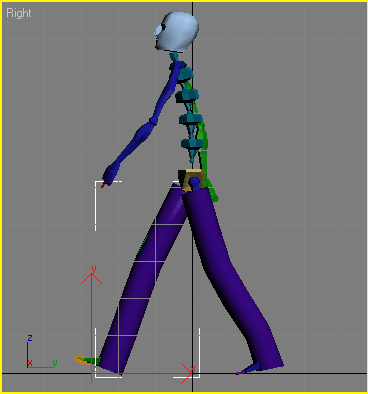Click the Right viewport label

coord(19,13)
